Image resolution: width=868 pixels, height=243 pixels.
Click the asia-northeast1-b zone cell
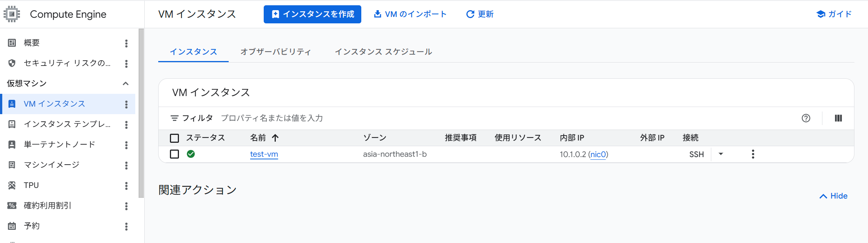pos(395,154)
